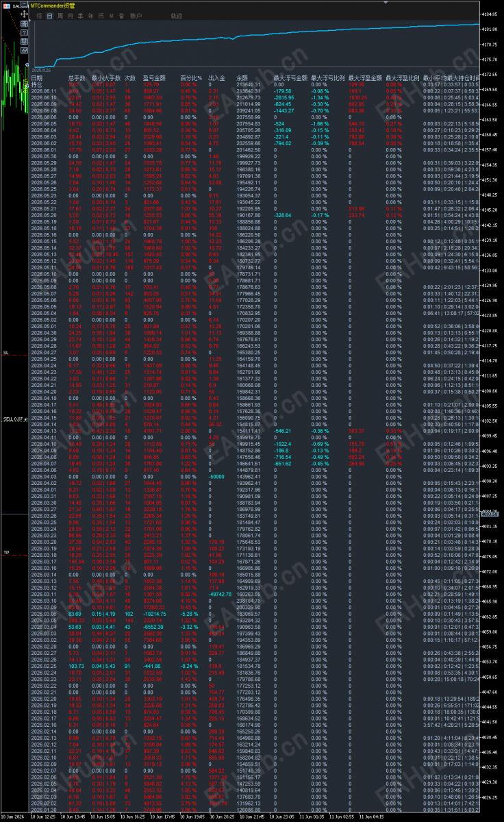Click the MTCommander资管 panel title
Screen dimensions: 504x822
(x=52, y=5)
